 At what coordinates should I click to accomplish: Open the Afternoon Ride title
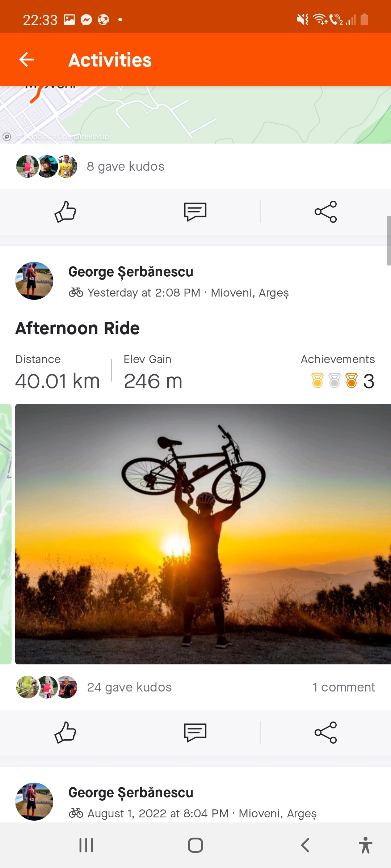click(77, 328)
